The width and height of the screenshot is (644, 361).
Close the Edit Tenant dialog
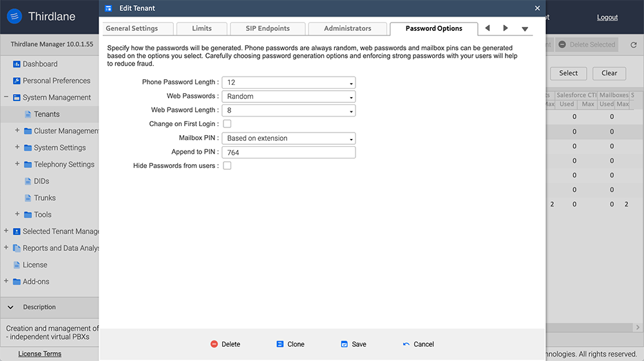[537, 8]
